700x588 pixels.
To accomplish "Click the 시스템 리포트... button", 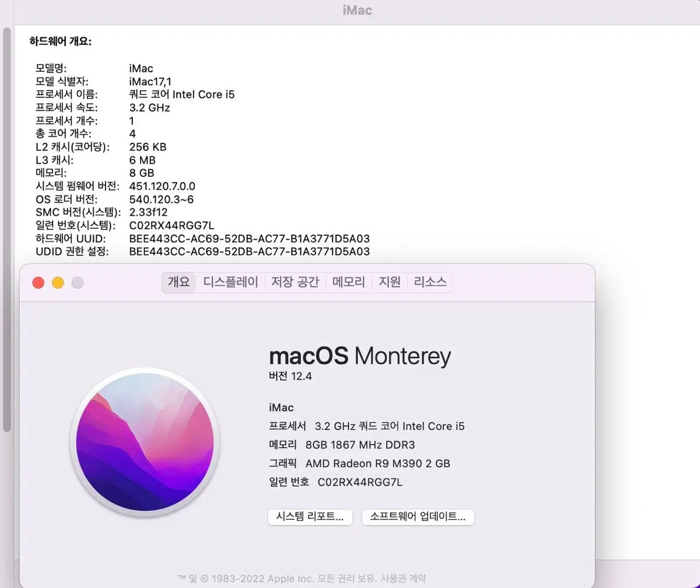I will 310,517.
